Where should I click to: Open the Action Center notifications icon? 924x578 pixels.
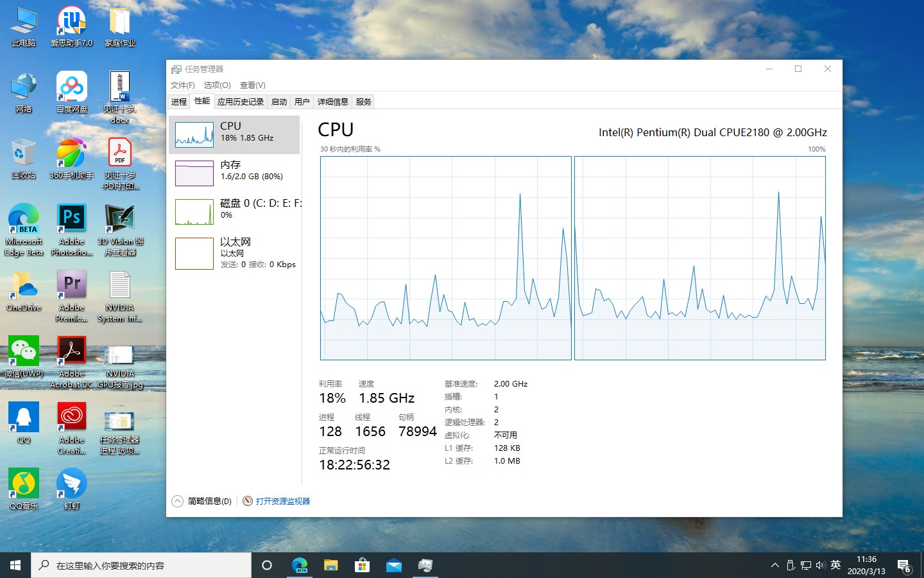(x=905, y=566)
